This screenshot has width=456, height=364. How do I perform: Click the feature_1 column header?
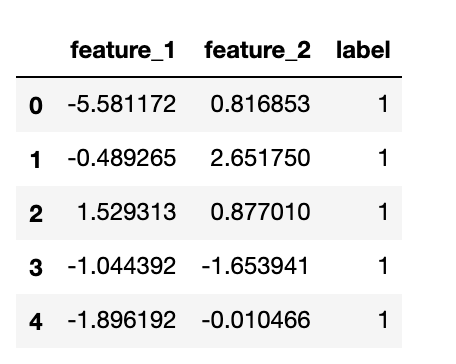[x=123, y=50]
